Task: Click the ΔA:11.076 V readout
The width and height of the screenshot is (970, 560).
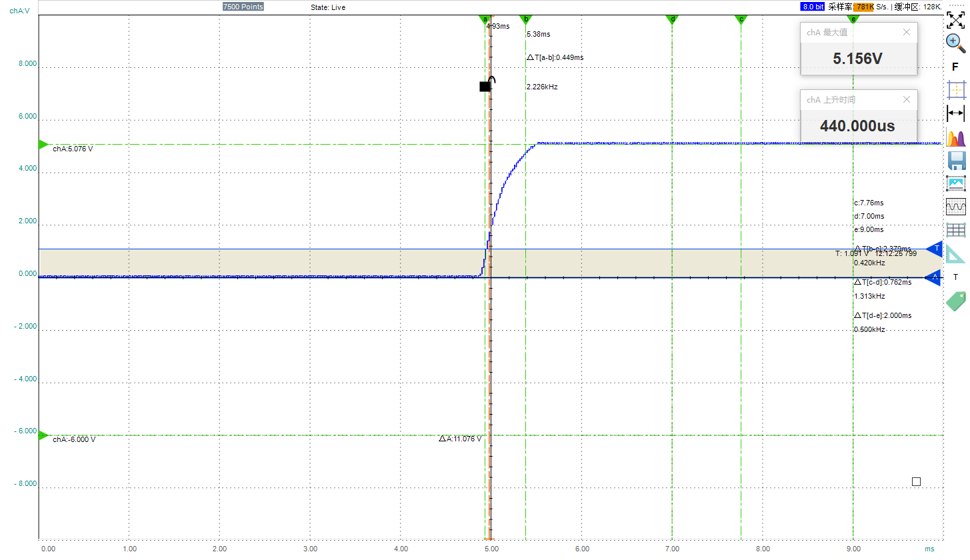Action: click(460, 439)
